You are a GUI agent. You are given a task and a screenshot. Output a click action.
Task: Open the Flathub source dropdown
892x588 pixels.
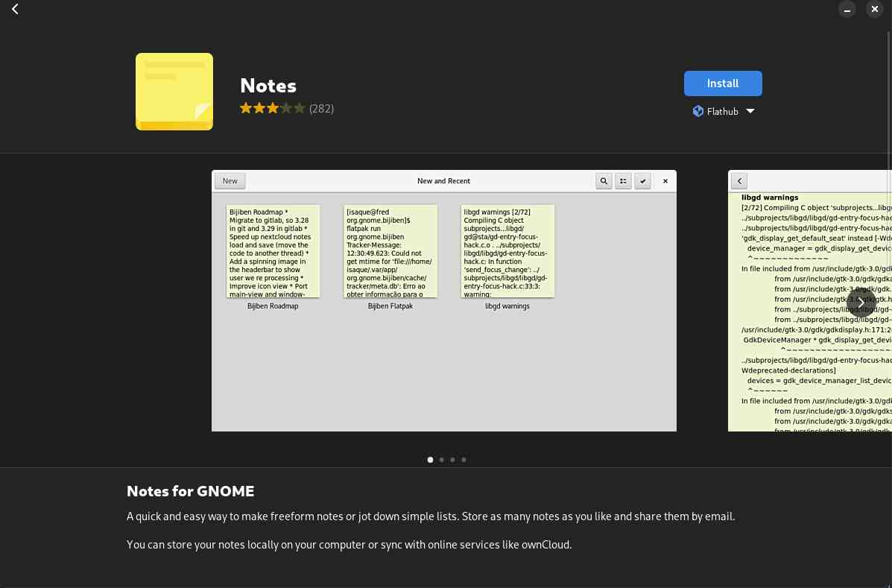723,112
